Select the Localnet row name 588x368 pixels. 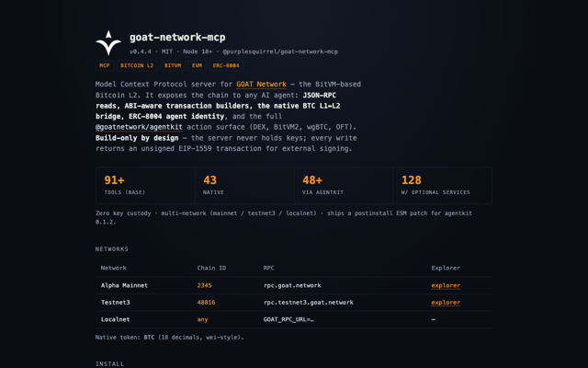115,319
